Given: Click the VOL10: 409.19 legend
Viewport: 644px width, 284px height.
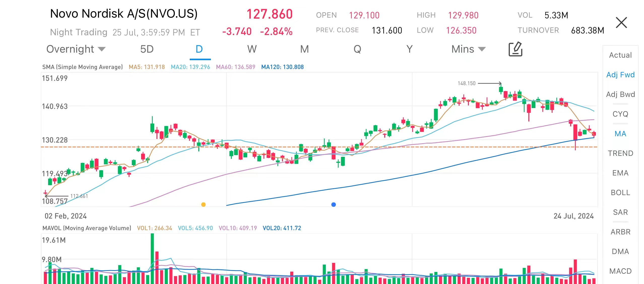Looking at the screenshot, I should click(238, 228).
